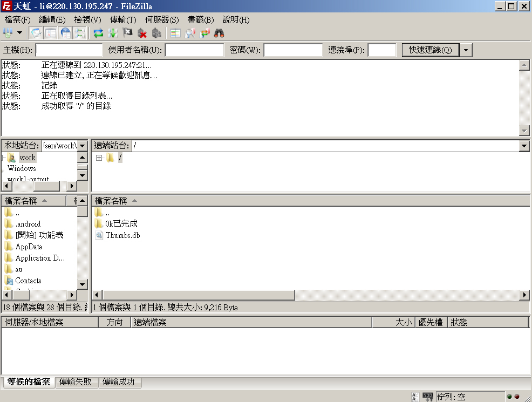Open the 傳輸(T) menu
This screenshot has width=532, height=402.
tap(123, 20)
